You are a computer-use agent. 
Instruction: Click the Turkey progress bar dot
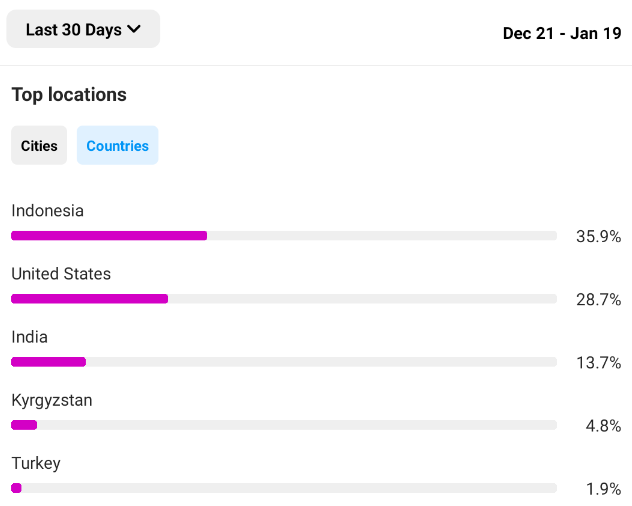coord(16,488)
